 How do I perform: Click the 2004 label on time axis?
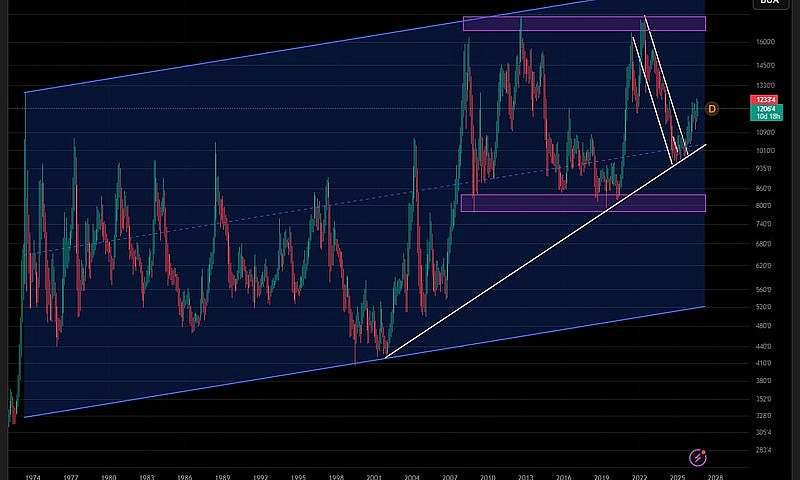pyautogui.click(x=412, y=477)
